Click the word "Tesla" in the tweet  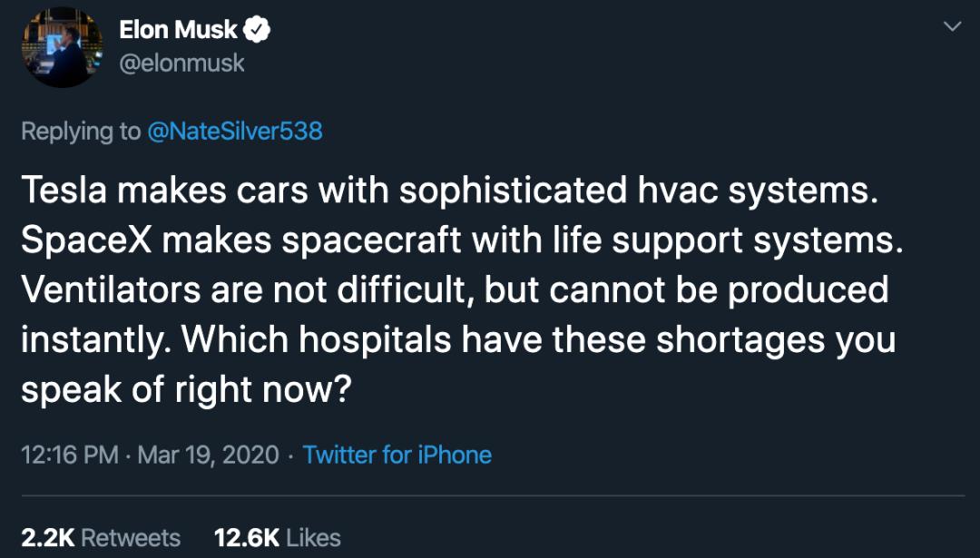tap(64, 190)
